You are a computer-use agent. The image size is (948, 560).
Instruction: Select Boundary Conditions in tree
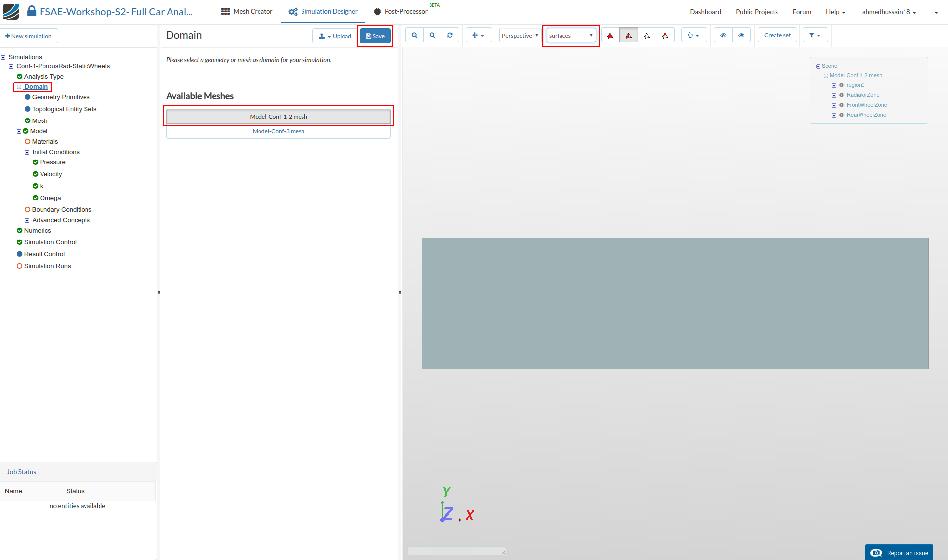[62, 210]
